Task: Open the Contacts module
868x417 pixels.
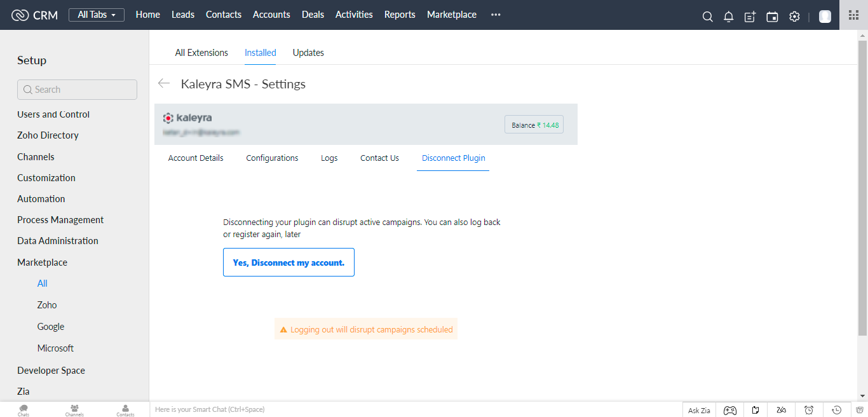Action: (224, 15)
